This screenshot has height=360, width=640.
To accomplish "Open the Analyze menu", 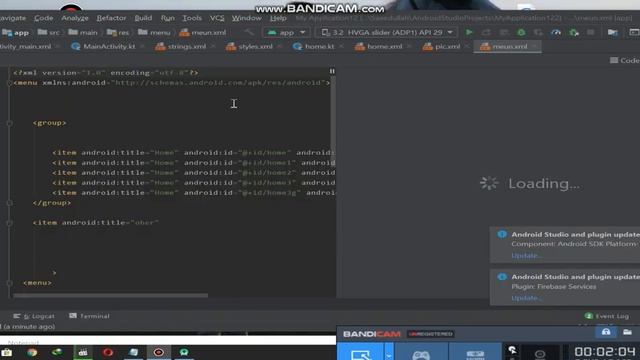I will [75, 18].
